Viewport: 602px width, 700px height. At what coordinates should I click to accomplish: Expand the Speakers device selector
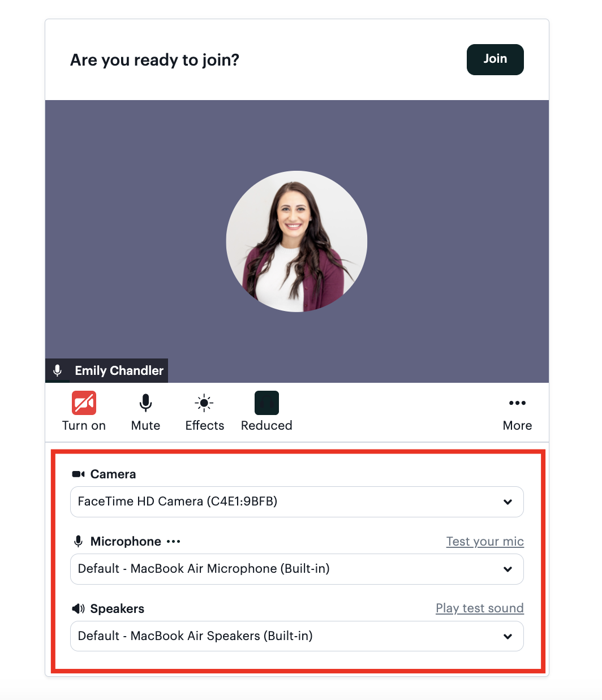click(x=508, y=636)
